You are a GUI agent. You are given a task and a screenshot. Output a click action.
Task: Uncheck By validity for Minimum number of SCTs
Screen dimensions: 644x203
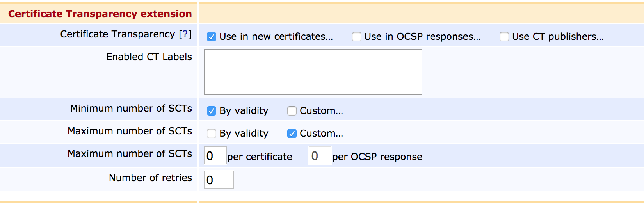212,111
